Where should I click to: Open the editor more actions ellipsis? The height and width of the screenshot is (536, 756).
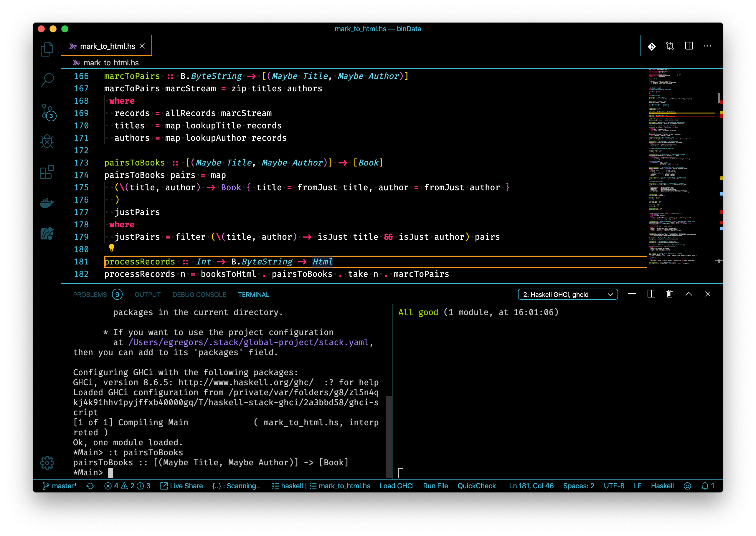(x=707, y=46)
